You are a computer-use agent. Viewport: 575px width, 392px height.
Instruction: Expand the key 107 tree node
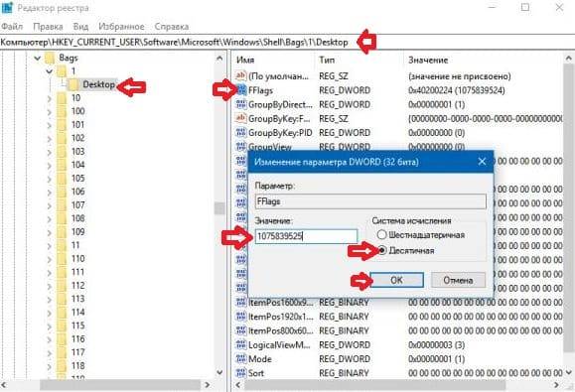pos(49,205)
